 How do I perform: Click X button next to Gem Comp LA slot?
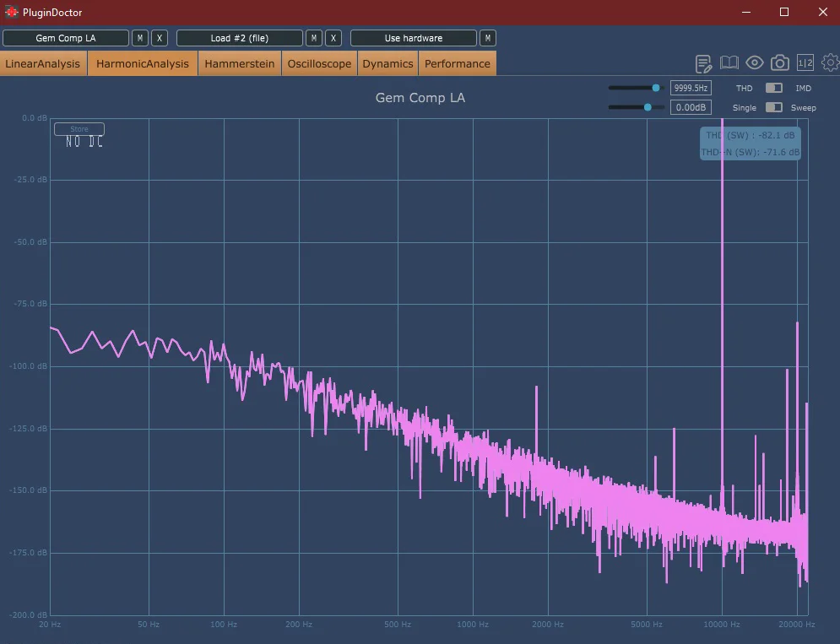pos(159,38)
